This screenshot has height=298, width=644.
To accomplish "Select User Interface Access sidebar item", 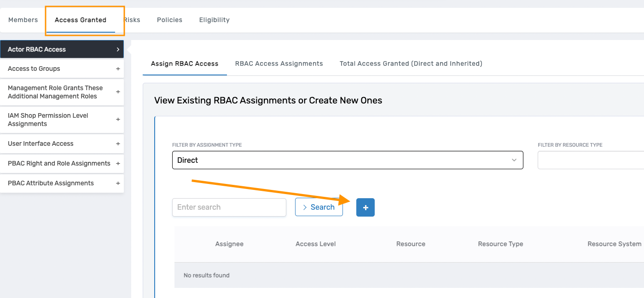I will (x=62, y=144).
